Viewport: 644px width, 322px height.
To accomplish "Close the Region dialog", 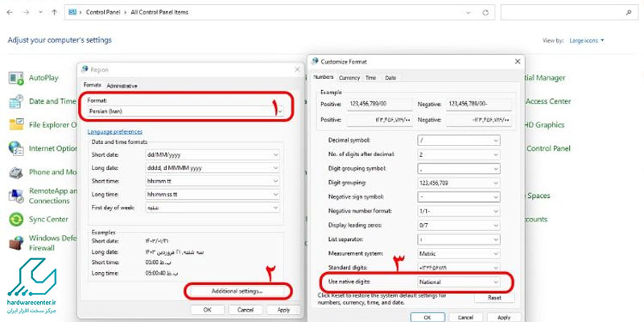I will click(x=297, y=70).
